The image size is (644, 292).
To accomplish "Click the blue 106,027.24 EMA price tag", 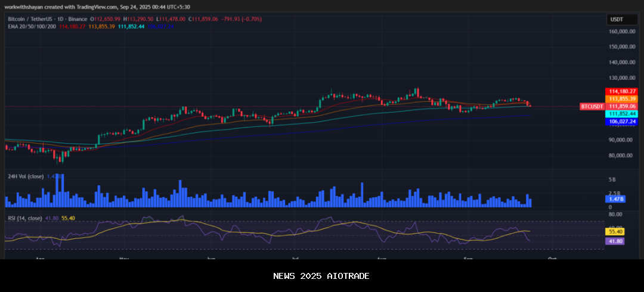I will coord(621,122).
